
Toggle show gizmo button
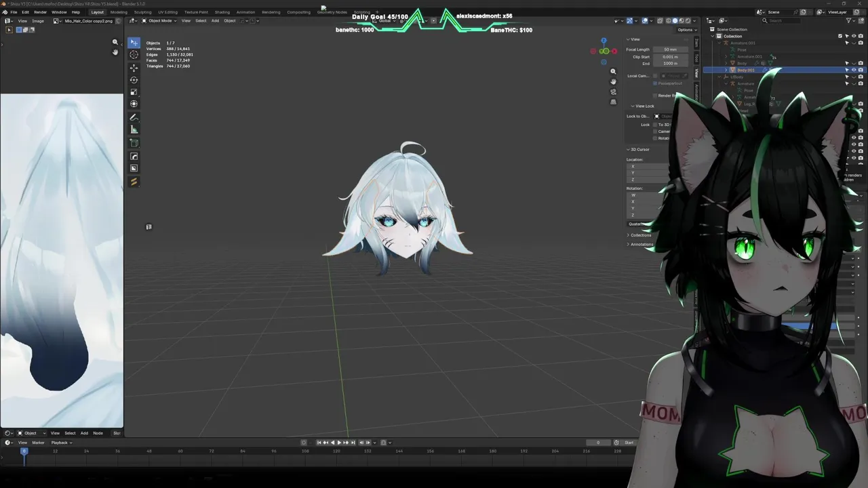click(629, 21)
